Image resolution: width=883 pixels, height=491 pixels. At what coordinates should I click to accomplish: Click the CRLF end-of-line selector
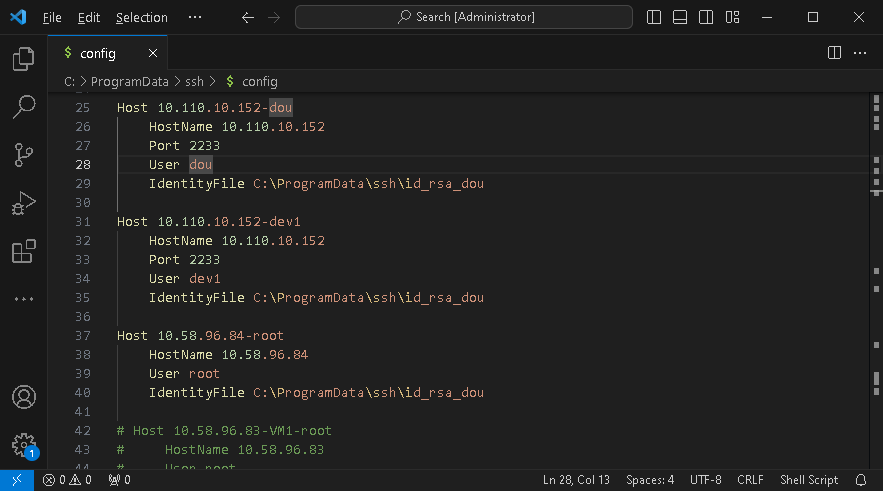pyautogui.click(x=751, y=480)
